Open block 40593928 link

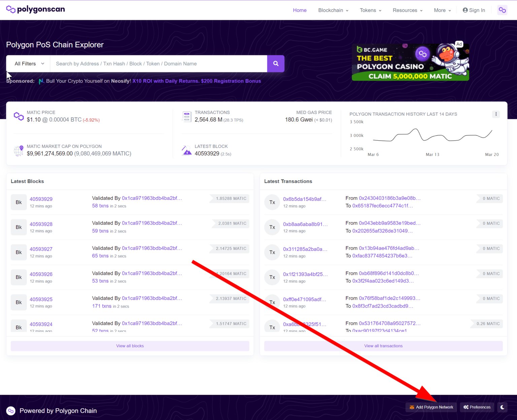pyautogui.click(x=41, y=224)
